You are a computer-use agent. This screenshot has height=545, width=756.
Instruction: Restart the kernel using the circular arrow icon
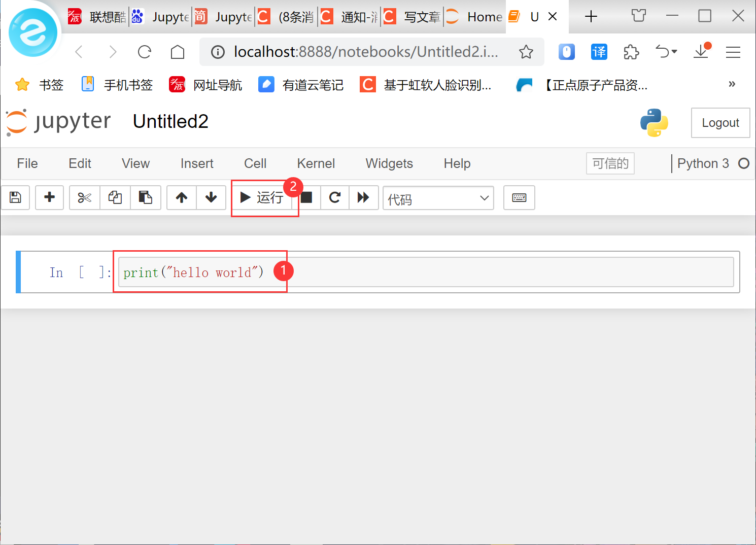[x=335, y=197]
